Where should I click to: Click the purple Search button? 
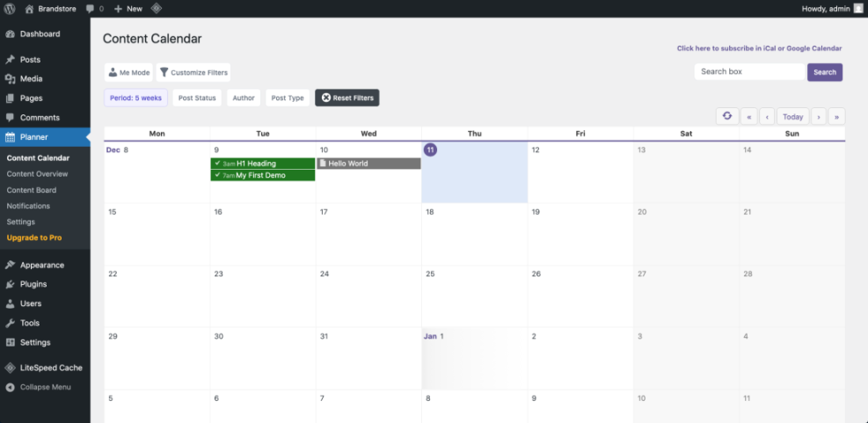[x=825, y=72]
